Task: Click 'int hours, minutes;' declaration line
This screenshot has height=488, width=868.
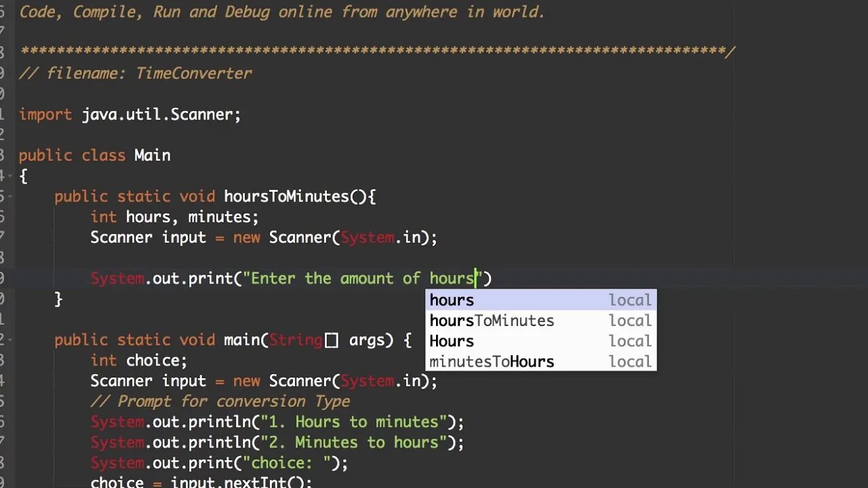Action: pyautogui.click(x=174, y=217)
